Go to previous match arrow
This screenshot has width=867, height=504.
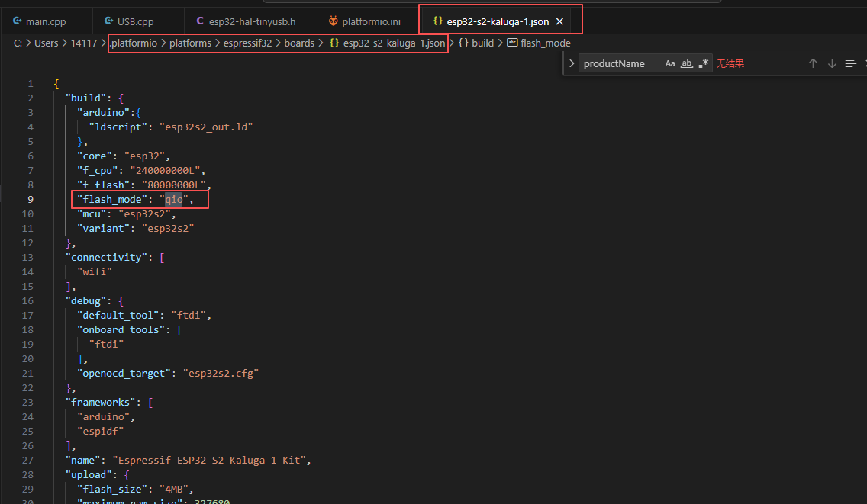pos(813,63)
